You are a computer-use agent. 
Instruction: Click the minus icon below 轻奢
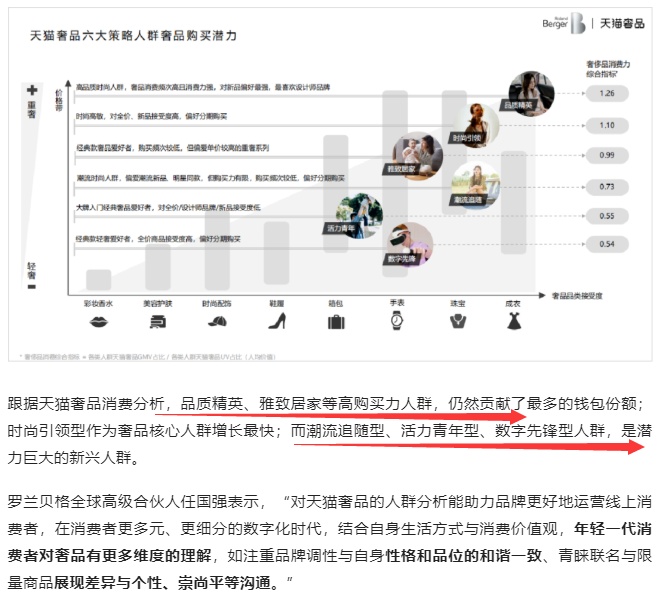pos(32,287)
